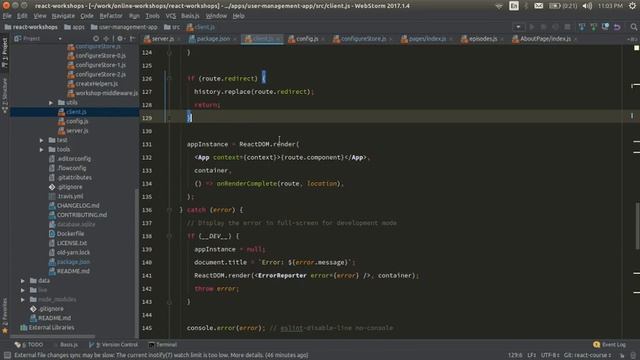Open the Refactor menu
The image size is (640, 360).
tap(111, 16)
